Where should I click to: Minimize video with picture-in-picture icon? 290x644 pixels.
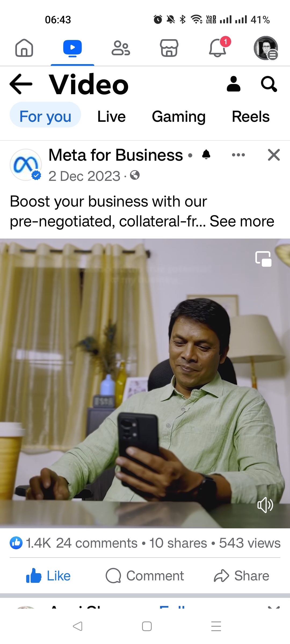click(263, 259)
